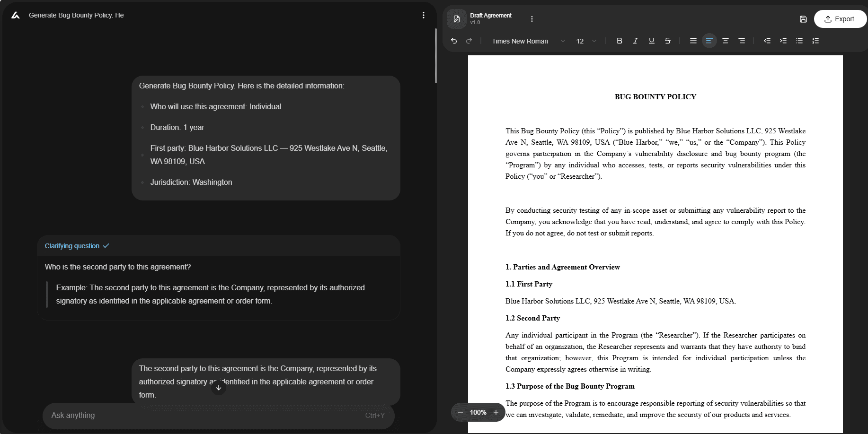868x434 pixels.
Task: Save the draft agreement document
Action: pyautogui.click(x=803, y=19)
